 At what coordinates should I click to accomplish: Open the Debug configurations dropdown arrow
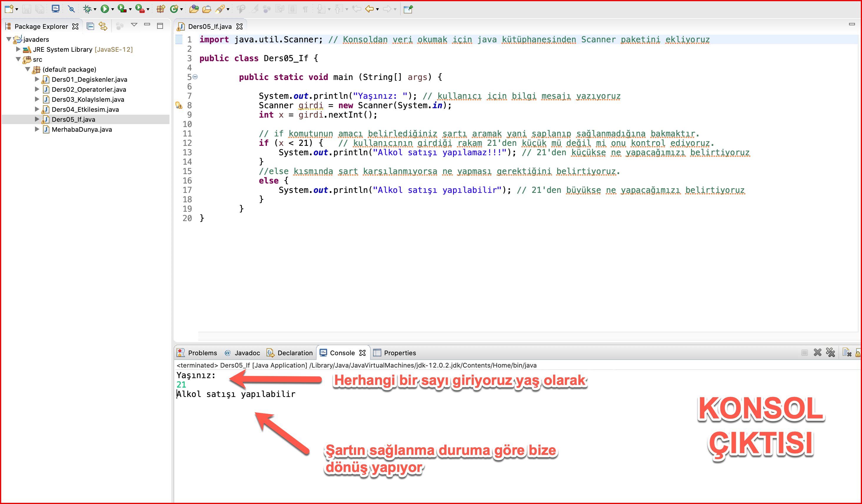pos(95,9)
